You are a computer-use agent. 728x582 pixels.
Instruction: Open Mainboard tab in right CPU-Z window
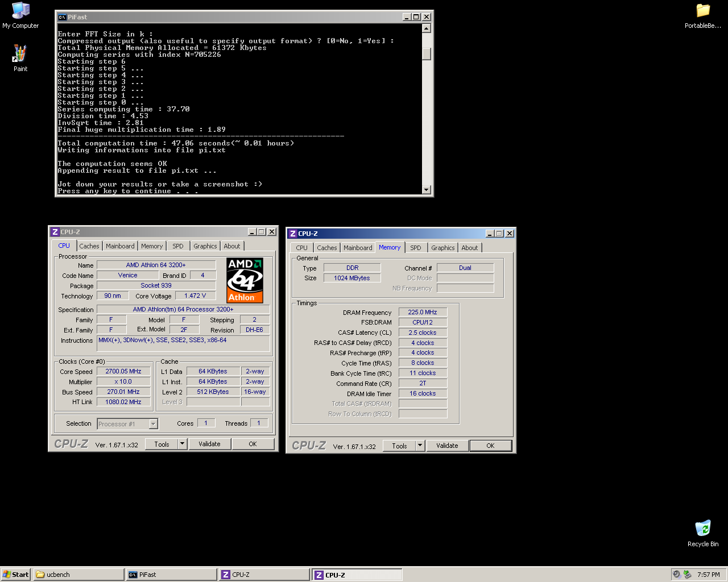click(358, 248)
